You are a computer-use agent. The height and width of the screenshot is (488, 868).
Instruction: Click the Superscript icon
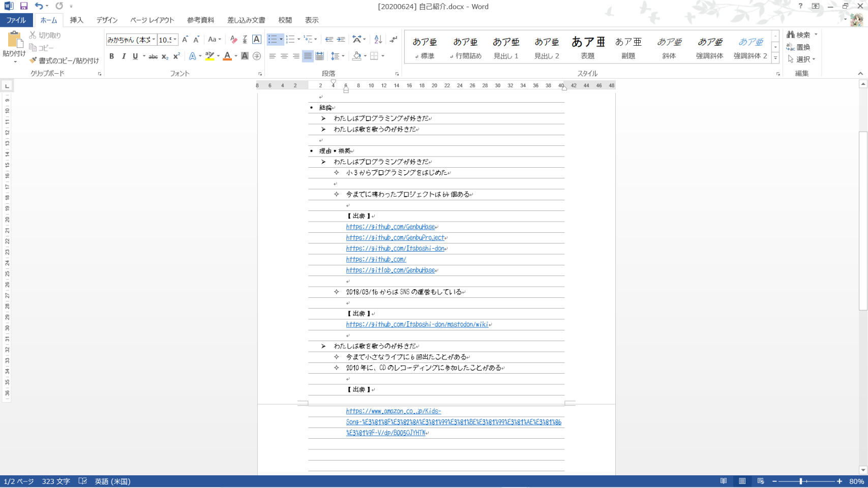176,56
